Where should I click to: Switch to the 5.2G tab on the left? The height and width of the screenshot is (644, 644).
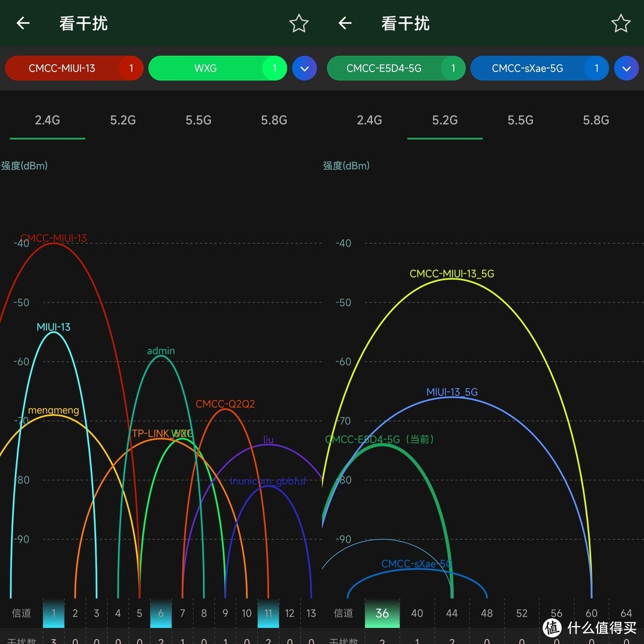pos(122,120)
